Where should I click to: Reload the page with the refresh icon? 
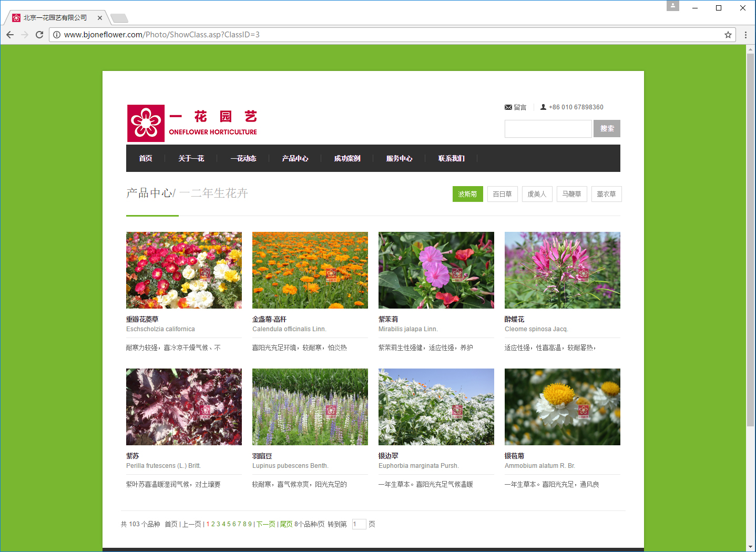tap(39, 35)
